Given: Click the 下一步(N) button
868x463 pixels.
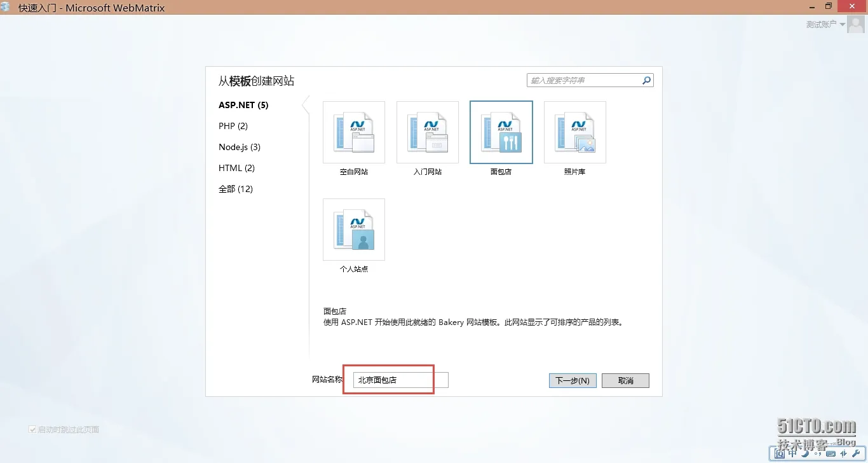Looking at the screenshot, I should (x=573, y=380).
